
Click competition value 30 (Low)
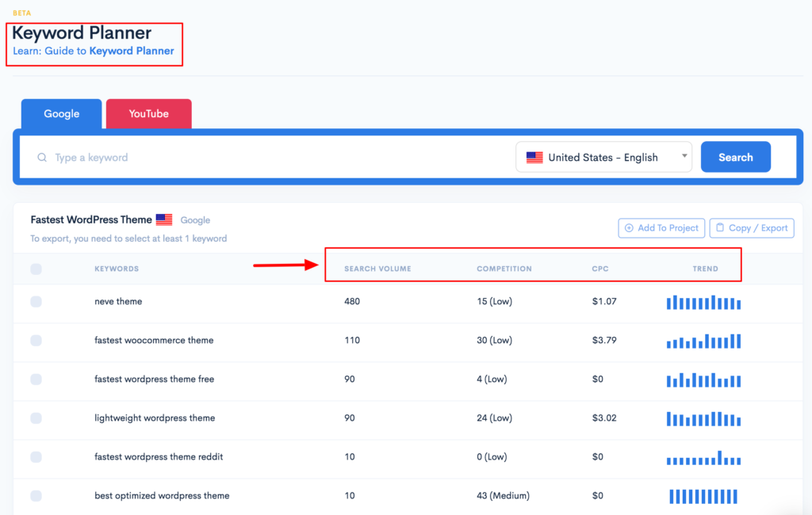495,340
